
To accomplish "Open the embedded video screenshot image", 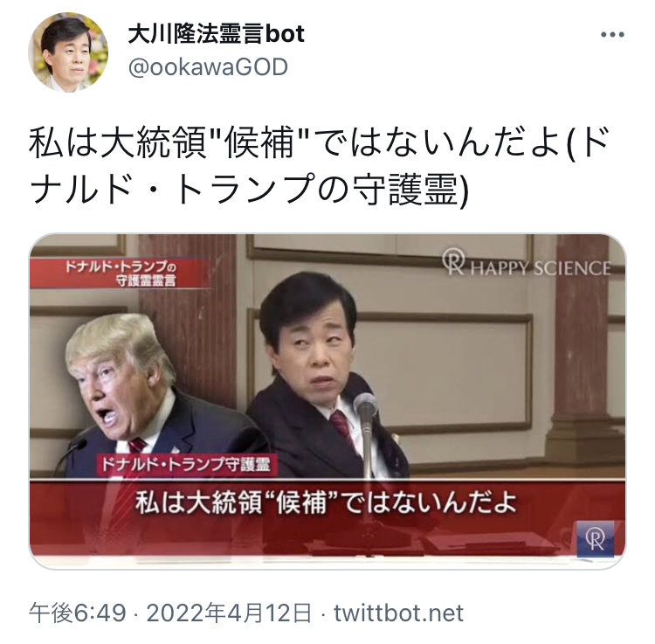I will pos(327,402).
